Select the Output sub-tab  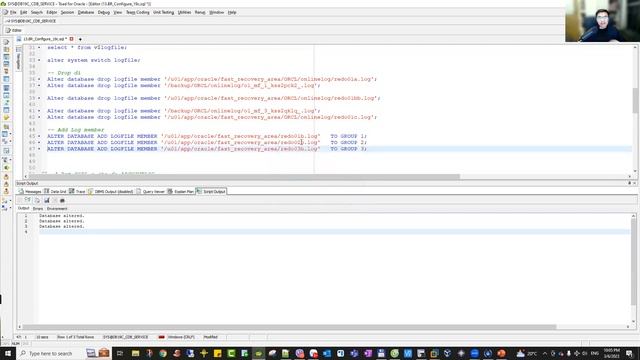(x=24, y=209)
